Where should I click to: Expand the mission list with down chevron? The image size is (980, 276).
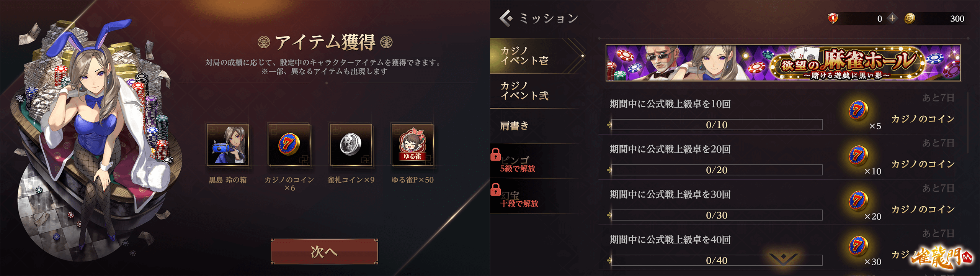point(784,259)
